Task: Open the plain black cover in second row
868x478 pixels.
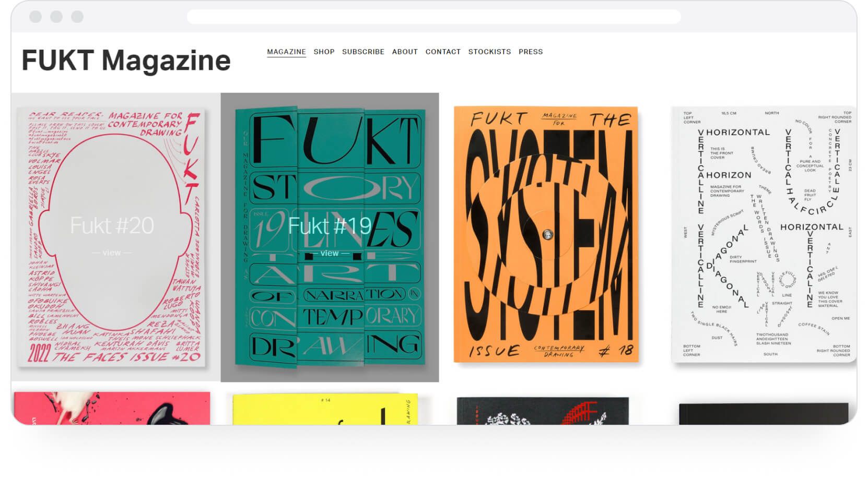Action: 764,414
